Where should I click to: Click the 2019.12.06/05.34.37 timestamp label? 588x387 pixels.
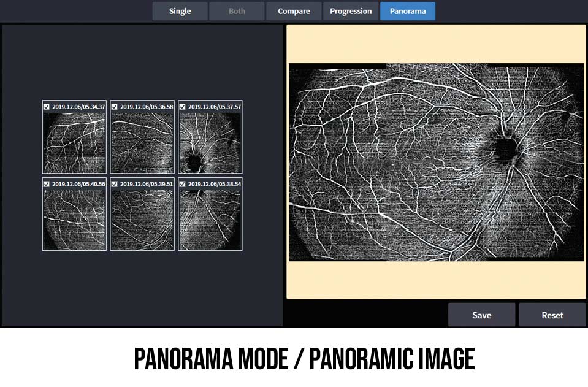[x=78, y=107]
